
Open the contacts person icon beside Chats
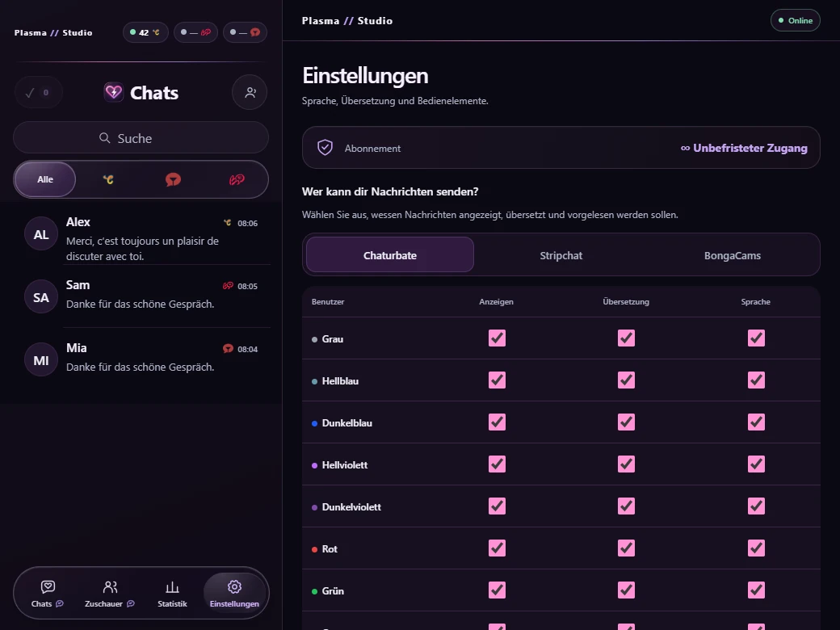pyautogui.click(x=250, y=93)
